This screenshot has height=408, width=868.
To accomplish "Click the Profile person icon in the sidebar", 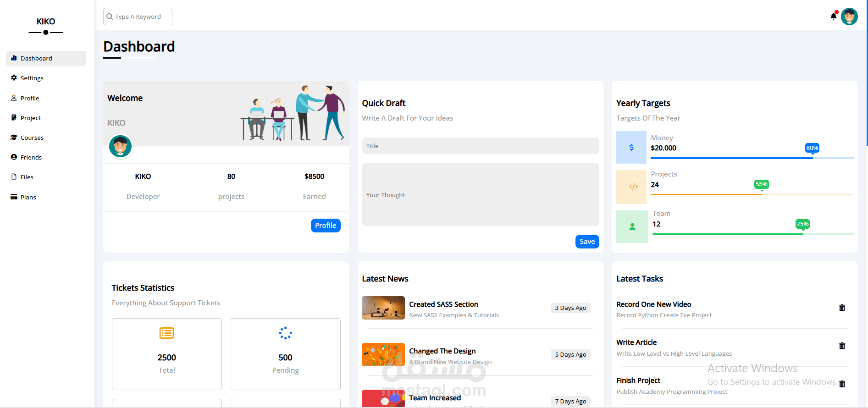I will click(x=14, y=98).
